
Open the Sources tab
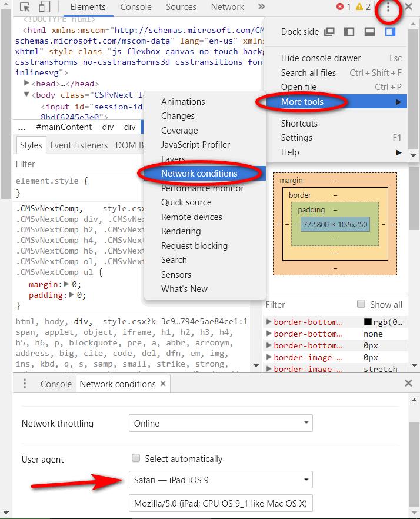pos(181,7)
